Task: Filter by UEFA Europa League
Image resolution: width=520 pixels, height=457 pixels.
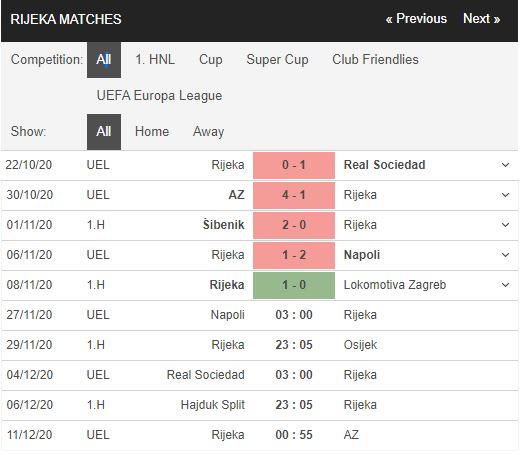Action: tap(159, 96)
